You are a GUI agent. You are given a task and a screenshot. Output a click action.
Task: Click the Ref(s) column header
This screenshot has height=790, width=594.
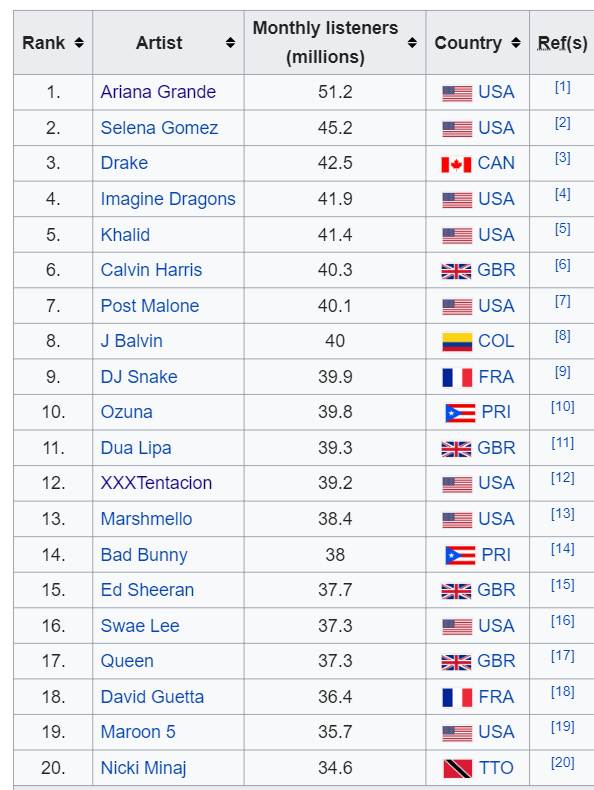click(x=562, y=43)
